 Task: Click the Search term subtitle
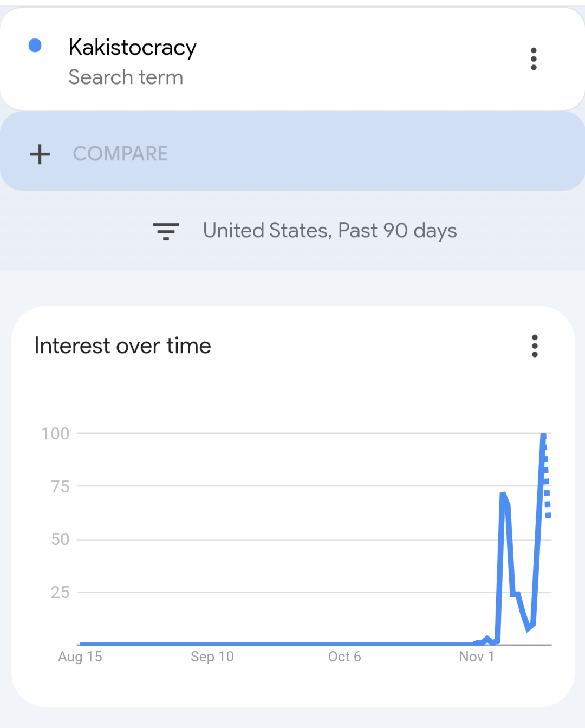(126, 77)
